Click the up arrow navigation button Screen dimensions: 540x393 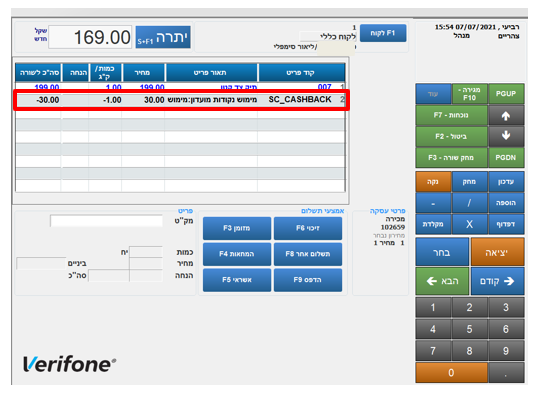[x=506, y=116]
